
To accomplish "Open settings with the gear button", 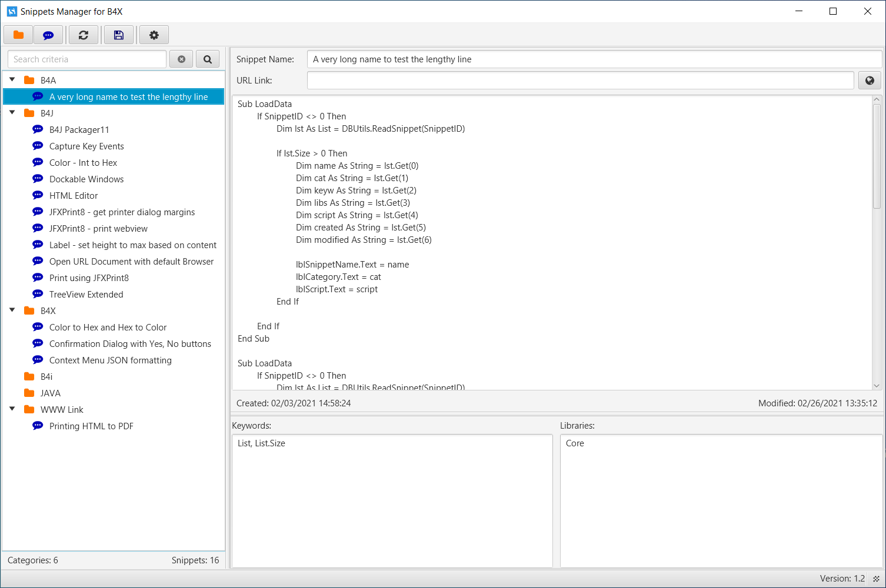I will [154, 35].
